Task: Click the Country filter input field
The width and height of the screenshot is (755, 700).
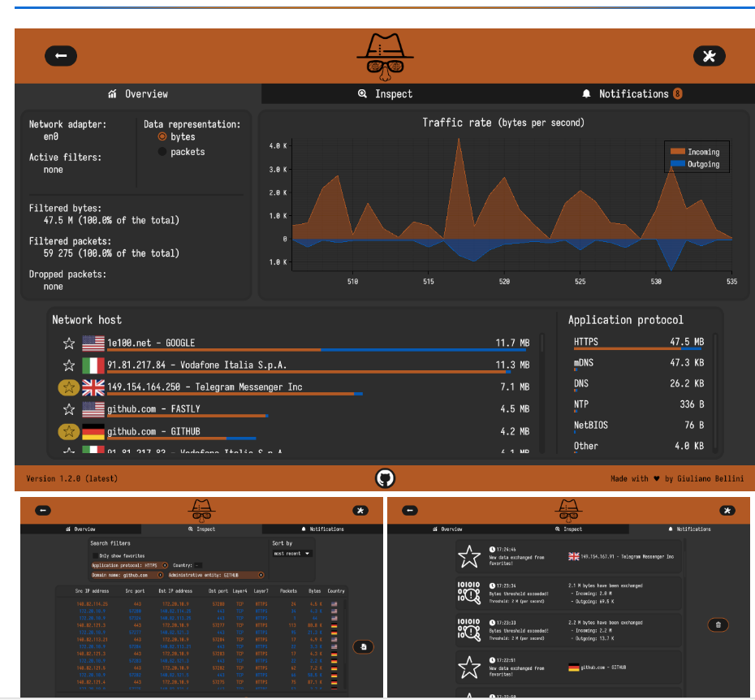Action: point(198,565)
